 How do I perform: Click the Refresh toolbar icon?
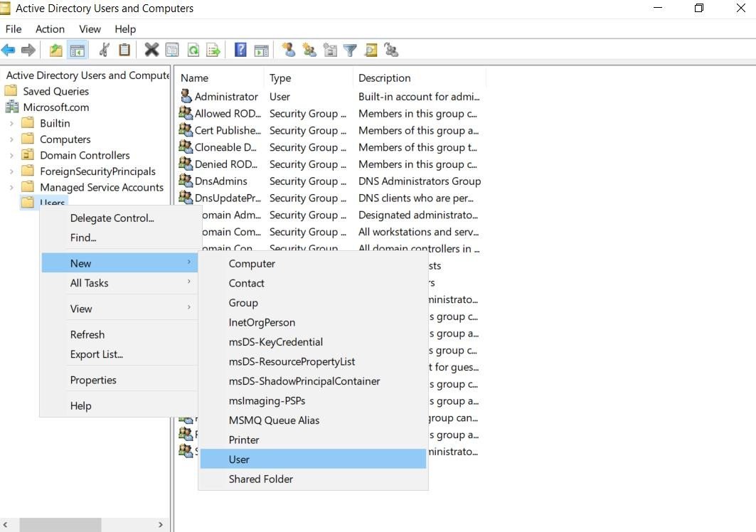(x=193, y=50)
